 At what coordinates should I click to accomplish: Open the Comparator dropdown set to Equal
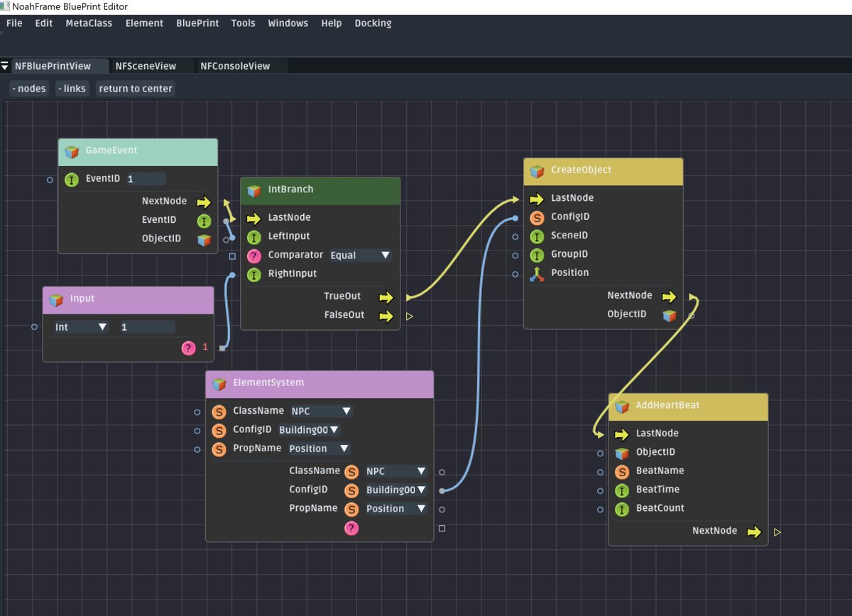[361, 255]
